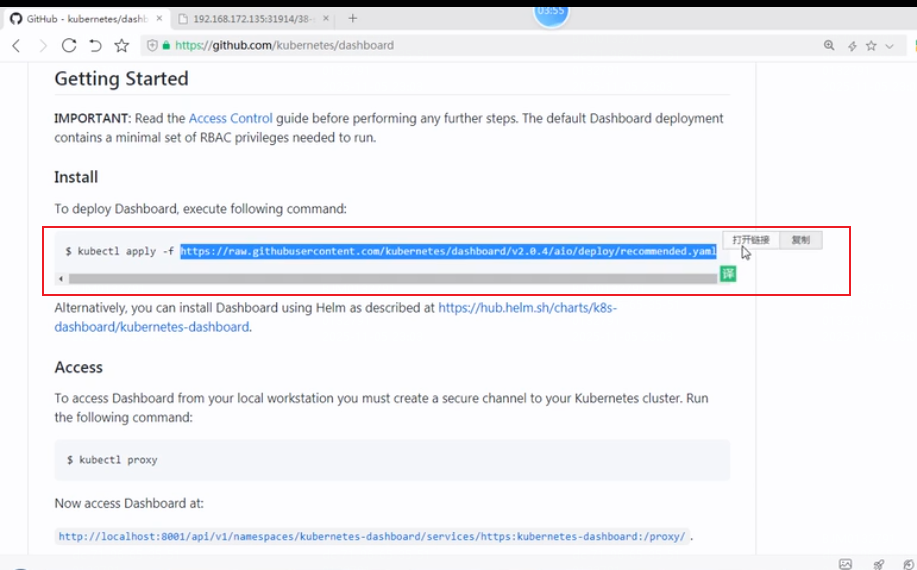Viewport: 917px width, 570px height.
Task: Close the 192.168.172.135 tab
Action: tap(326, 19)
